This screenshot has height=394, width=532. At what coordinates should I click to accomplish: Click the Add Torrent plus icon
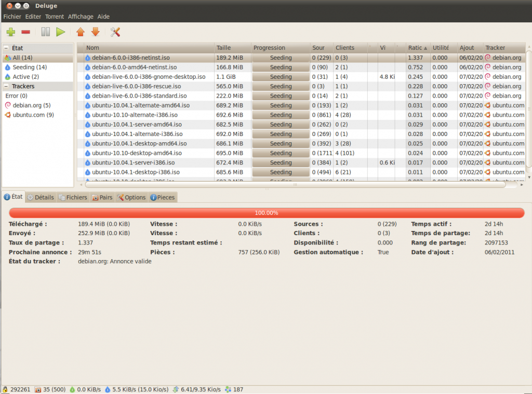click(10, 32)
